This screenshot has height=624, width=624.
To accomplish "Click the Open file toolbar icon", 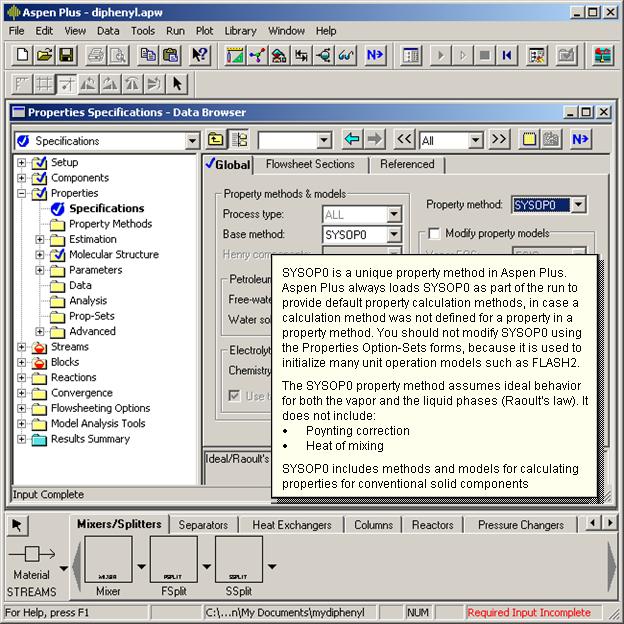I will [x=44, y=55].
